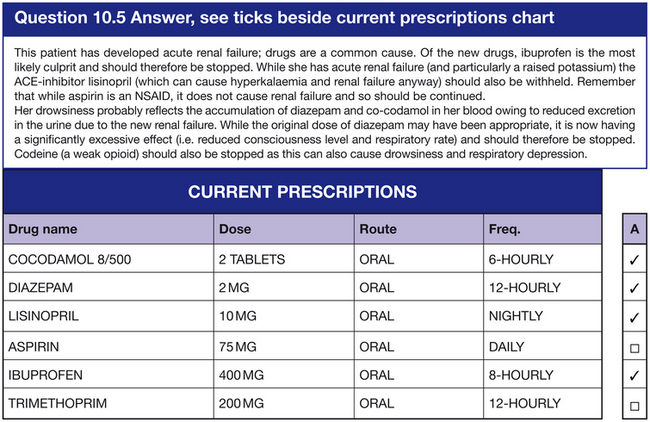Screen dimensions: 650x422
Task: Click the 'Current Prescriptions' table title
Action: 302,191
